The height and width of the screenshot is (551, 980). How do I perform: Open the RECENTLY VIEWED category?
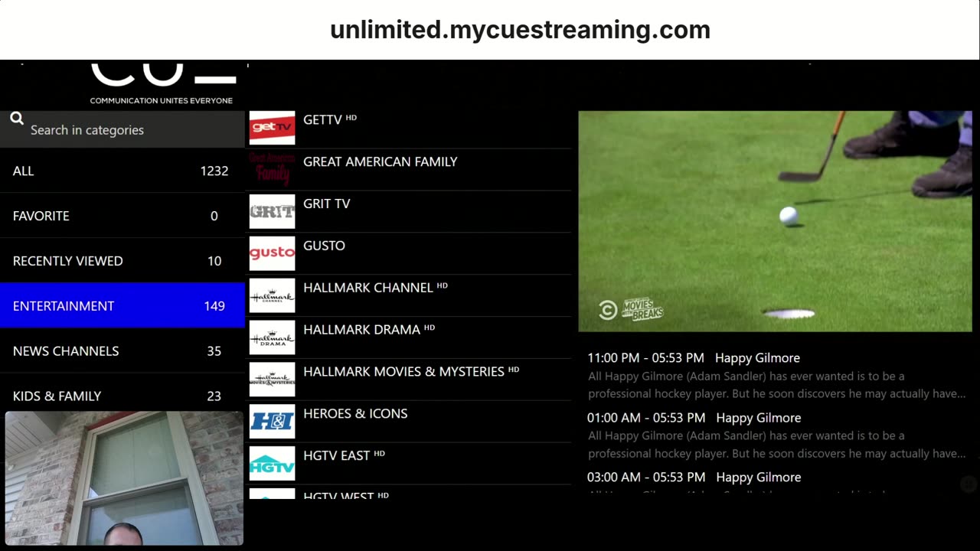click(122, 261)
